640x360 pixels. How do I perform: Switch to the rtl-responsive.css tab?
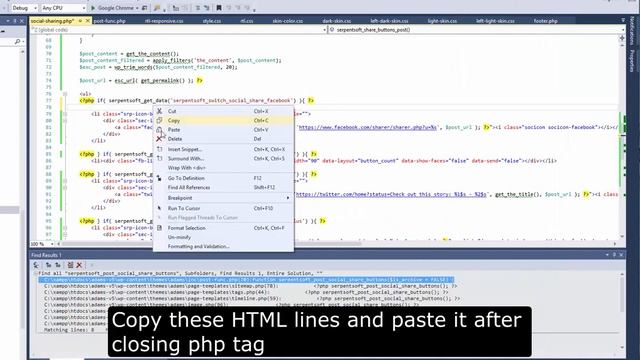pyautogui.click(x=164, y=21)
